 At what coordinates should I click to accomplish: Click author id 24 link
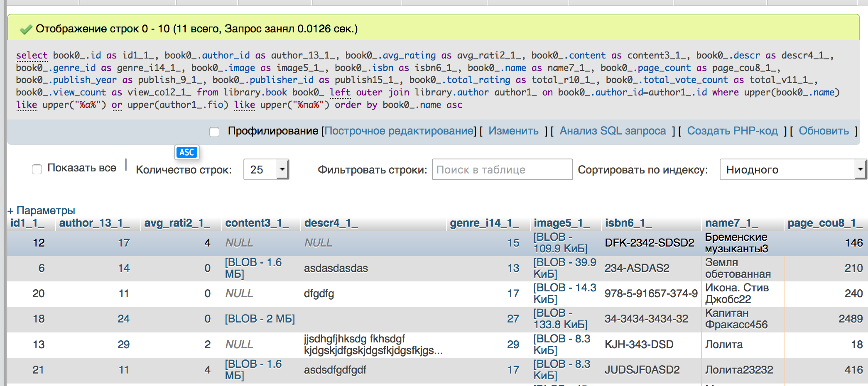pos(124,319)
